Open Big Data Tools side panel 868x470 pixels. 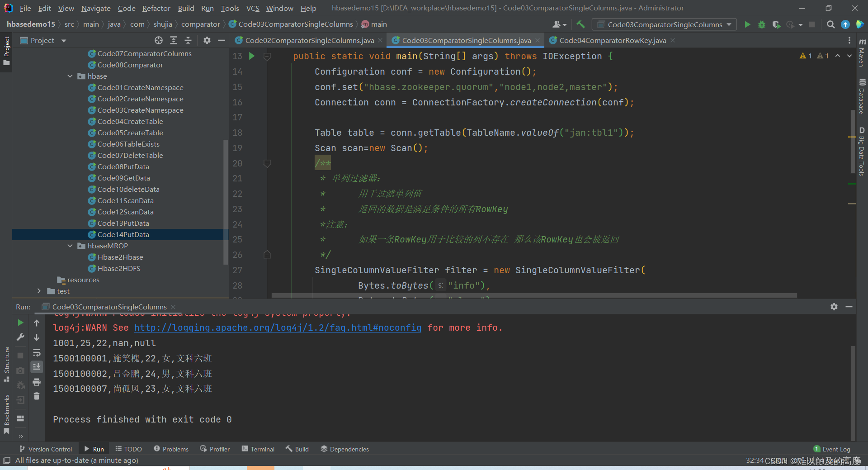[862, 152]
